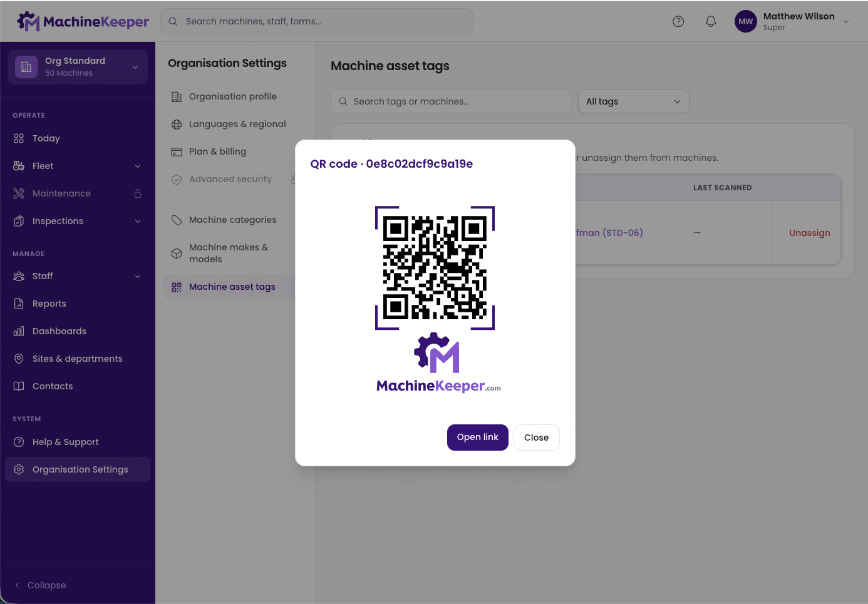
Task: Click the MW user avatar
Action: 746,21
